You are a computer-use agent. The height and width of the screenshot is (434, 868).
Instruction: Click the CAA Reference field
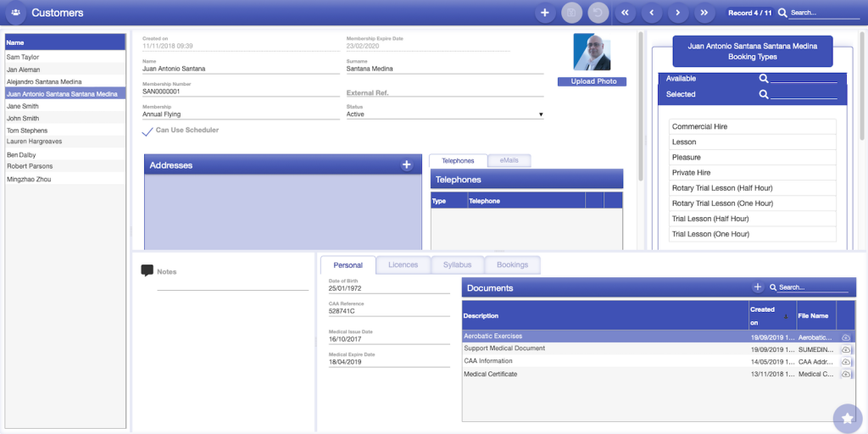(389, 311)
